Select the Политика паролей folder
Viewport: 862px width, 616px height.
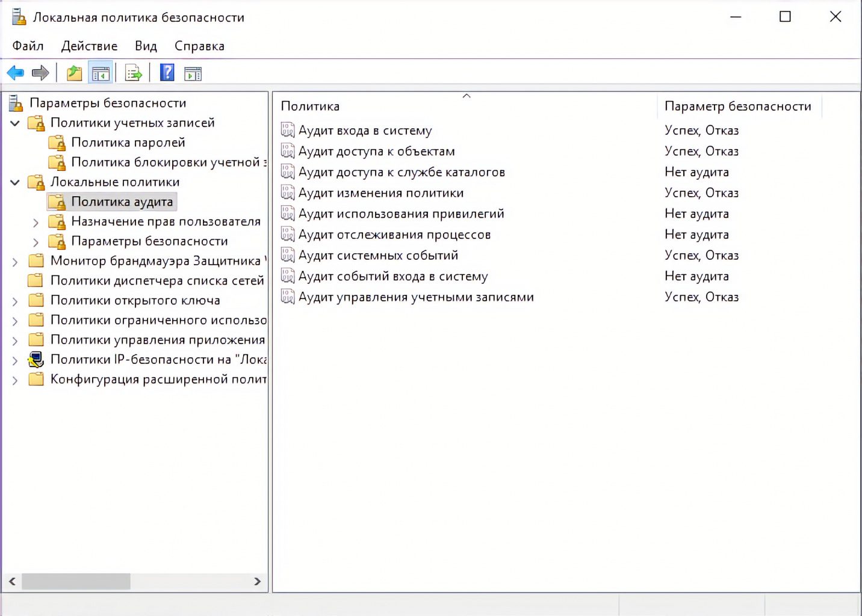point(128,143)
